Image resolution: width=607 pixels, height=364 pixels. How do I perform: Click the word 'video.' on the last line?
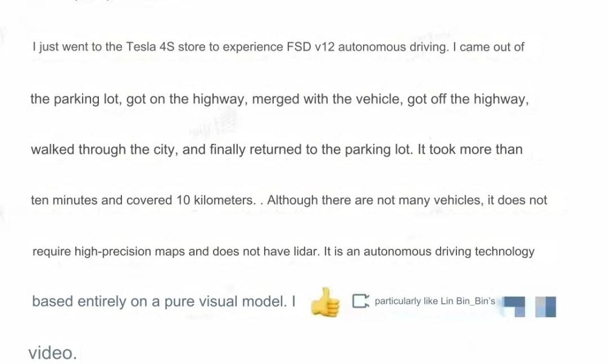coord(53,353)
